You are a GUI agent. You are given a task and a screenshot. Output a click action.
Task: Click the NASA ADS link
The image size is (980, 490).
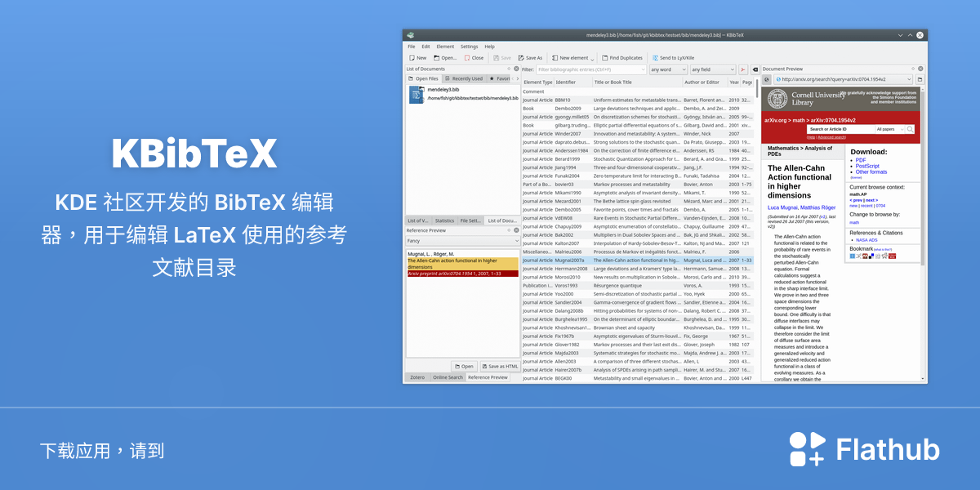coord(866,240)
